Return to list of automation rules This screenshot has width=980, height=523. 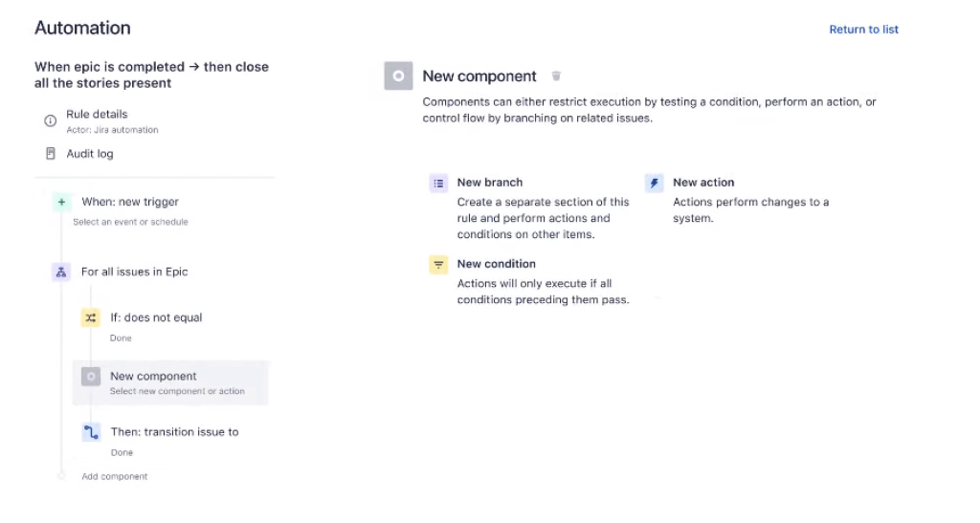[863, 30]
